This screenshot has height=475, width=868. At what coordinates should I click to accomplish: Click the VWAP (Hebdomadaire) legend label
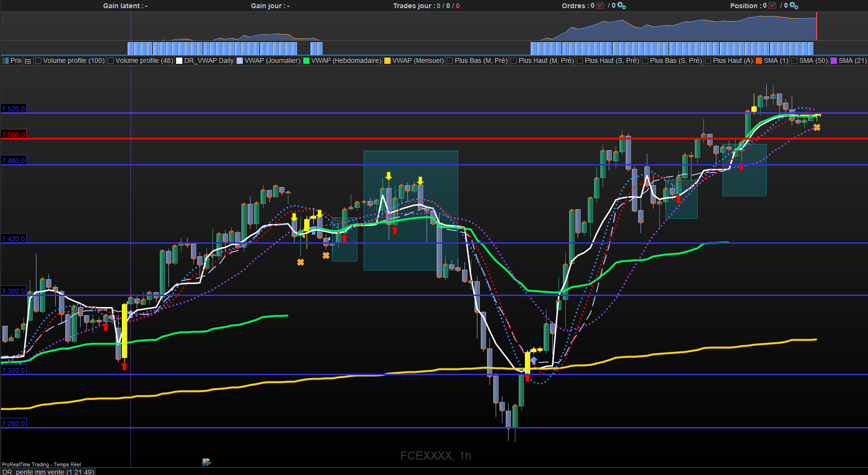coord(346,61)
